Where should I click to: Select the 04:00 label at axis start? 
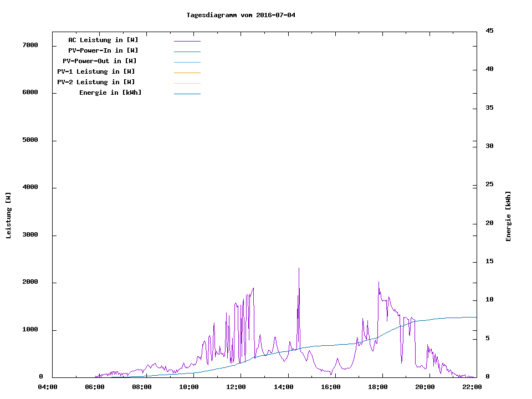coord(48,387)
